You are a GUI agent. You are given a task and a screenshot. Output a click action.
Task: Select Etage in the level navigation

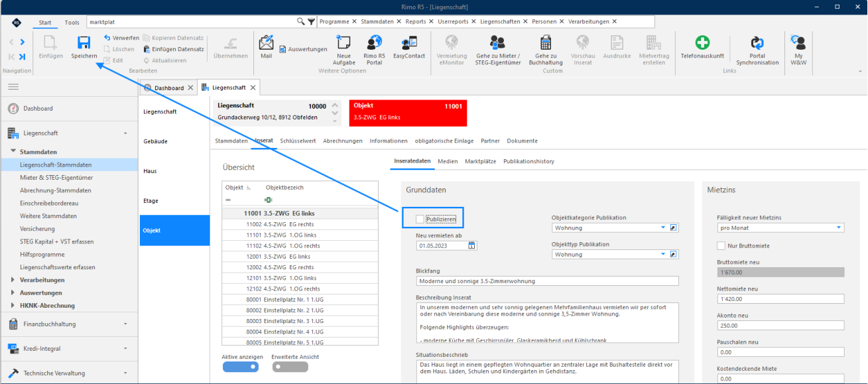(151, 200)
